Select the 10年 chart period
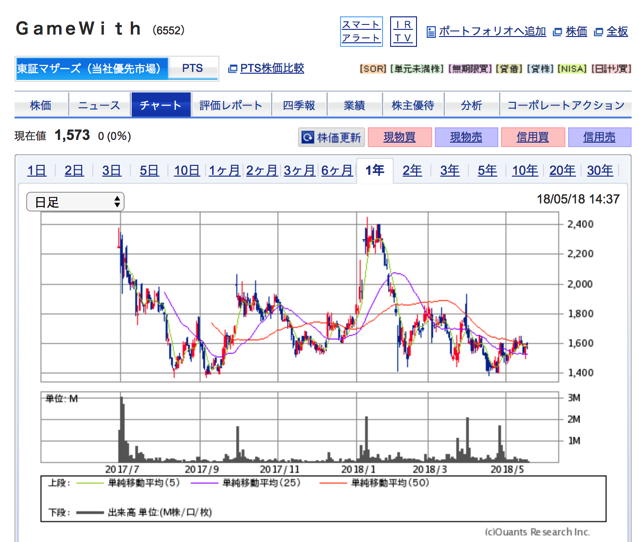The image size is (639, 542). click(x=525, y=170)
